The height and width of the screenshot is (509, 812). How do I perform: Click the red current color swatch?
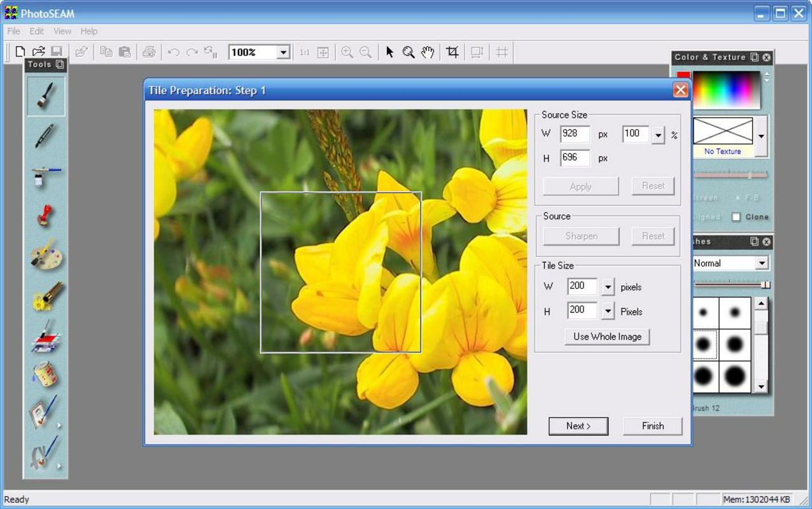pyautogui.click(x=683, y=74)
